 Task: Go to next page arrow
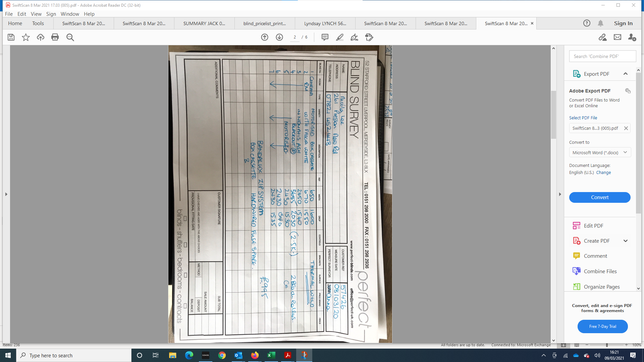[279, 37]
